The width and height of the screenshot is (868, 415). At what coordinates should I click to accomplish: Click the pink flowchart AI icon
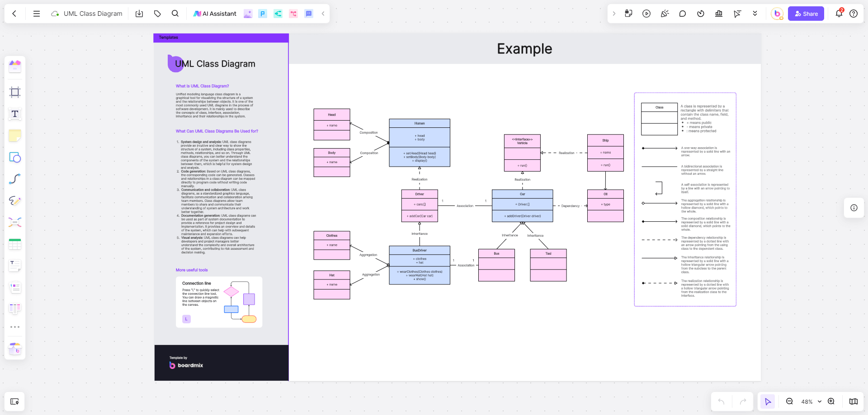[293, 14]
